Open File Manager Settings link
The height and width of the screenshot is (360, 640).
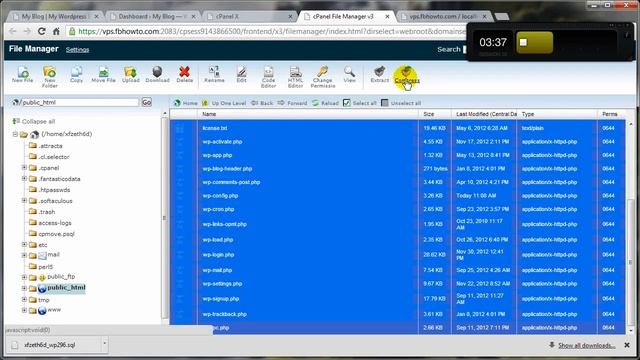pyautogui.click(x=77, y=49)
